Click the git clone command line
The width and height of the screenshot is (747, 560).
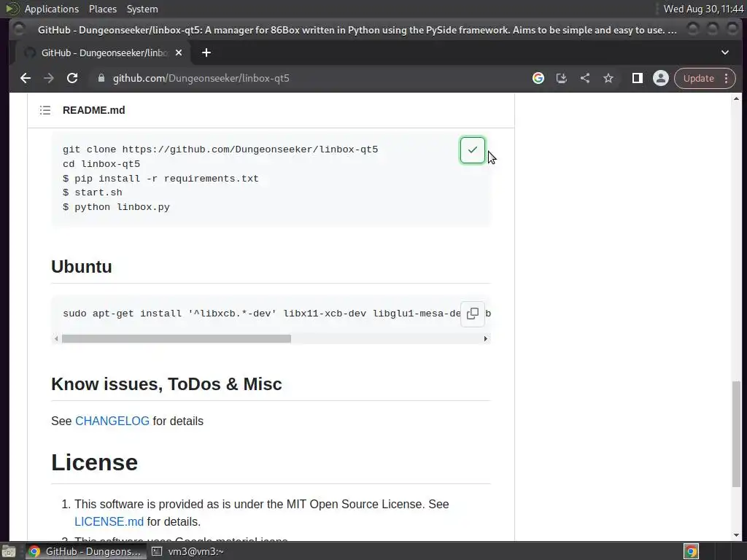220,149
